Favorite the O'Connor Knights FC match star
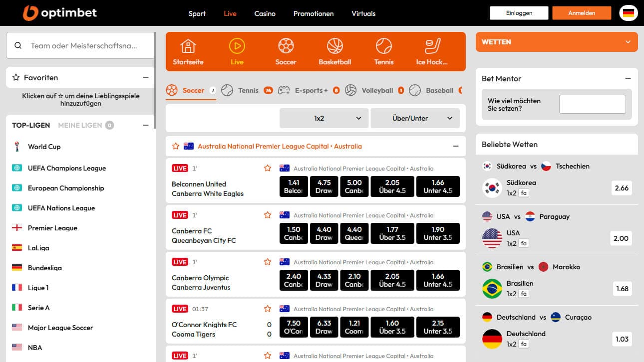This screenshot has width=644, height=362. pyautogui.click(x=268, y=309)
